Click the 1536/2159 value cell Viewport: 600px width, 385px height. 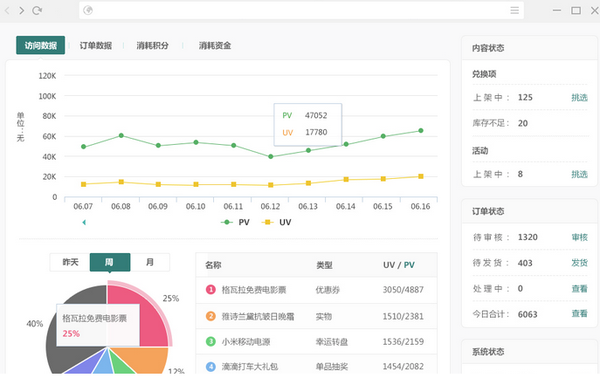click(x=403, y=341)
